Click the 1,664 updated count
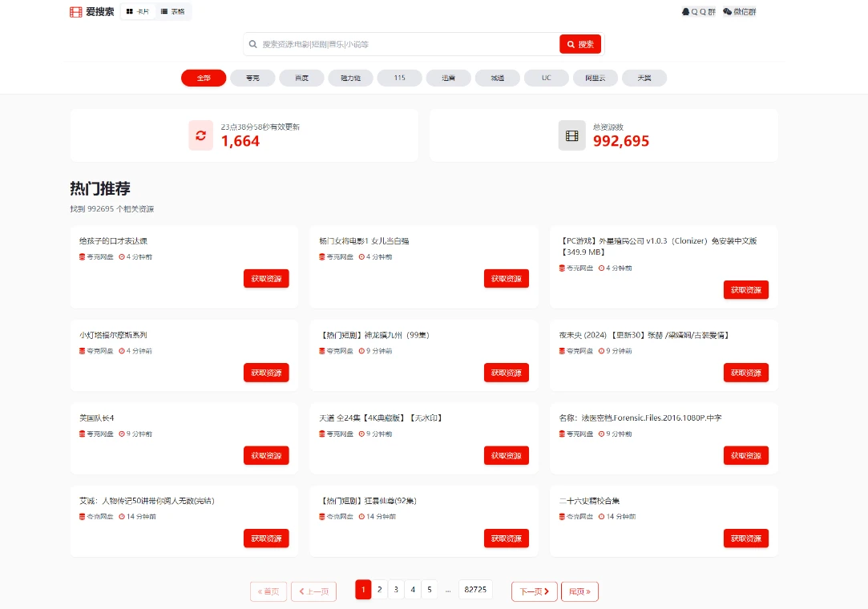The width and height of the screenshot is (868, 609). coord(240,141)
